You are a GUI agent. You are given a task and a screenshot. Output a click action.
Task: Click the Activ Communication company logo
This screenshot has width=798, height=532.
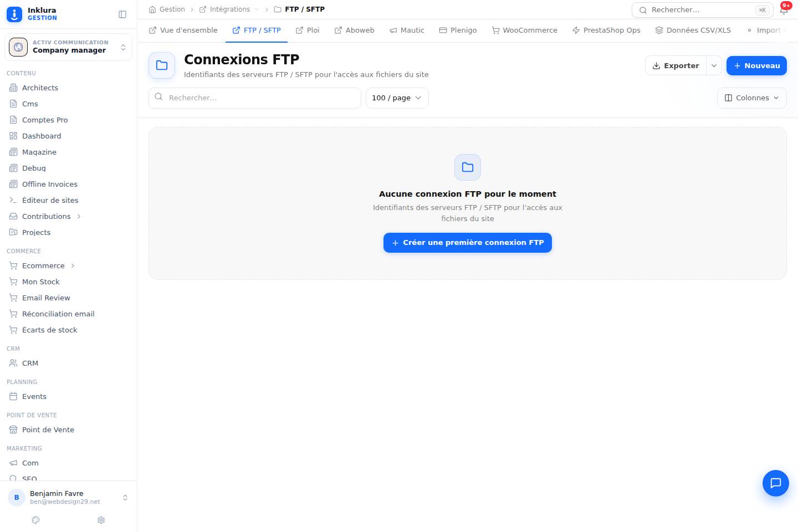point(18,47)
